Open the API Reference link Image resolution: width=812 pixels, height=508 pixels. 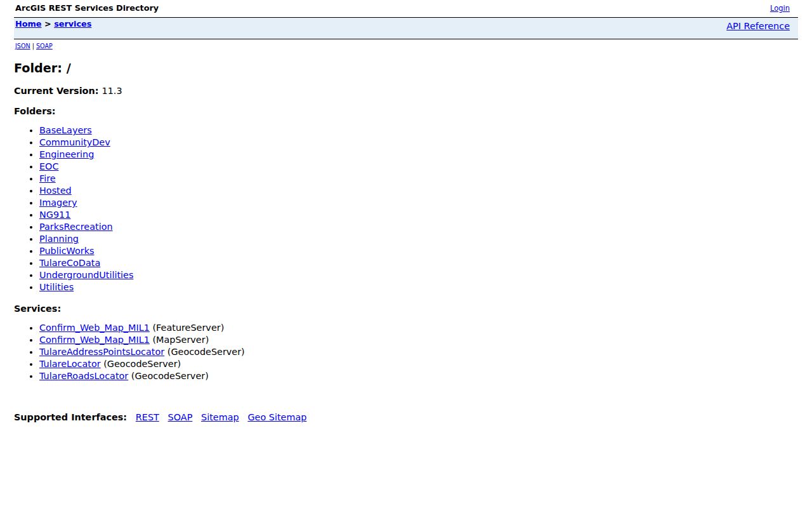758,26
